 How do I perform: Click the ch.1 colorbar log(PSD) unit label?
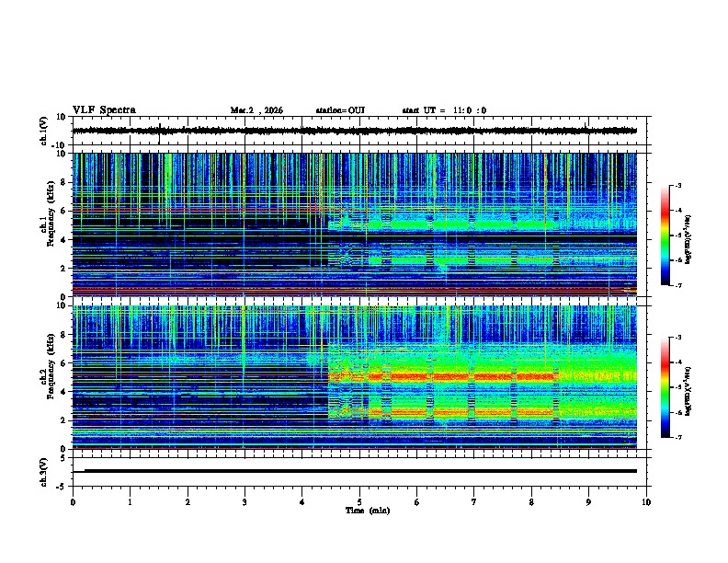tap(688, 240)
